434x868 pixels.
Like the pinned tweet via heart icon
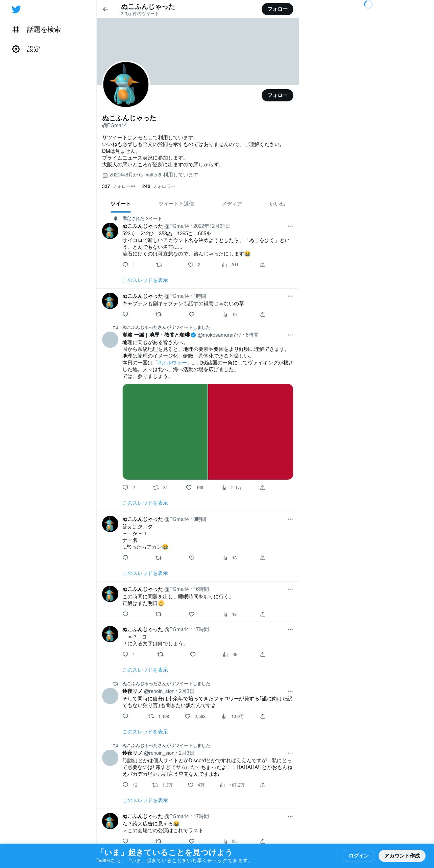click(x=191, y=265)
